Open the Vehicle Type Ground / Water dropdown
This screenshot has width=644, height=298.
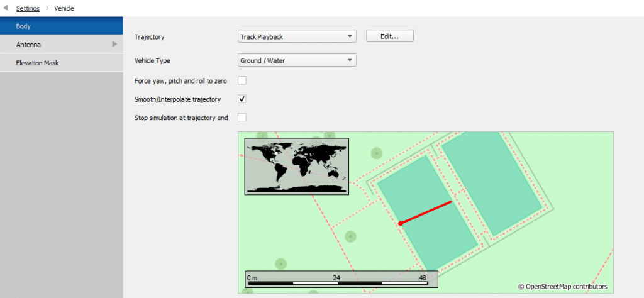pos(297,60)
